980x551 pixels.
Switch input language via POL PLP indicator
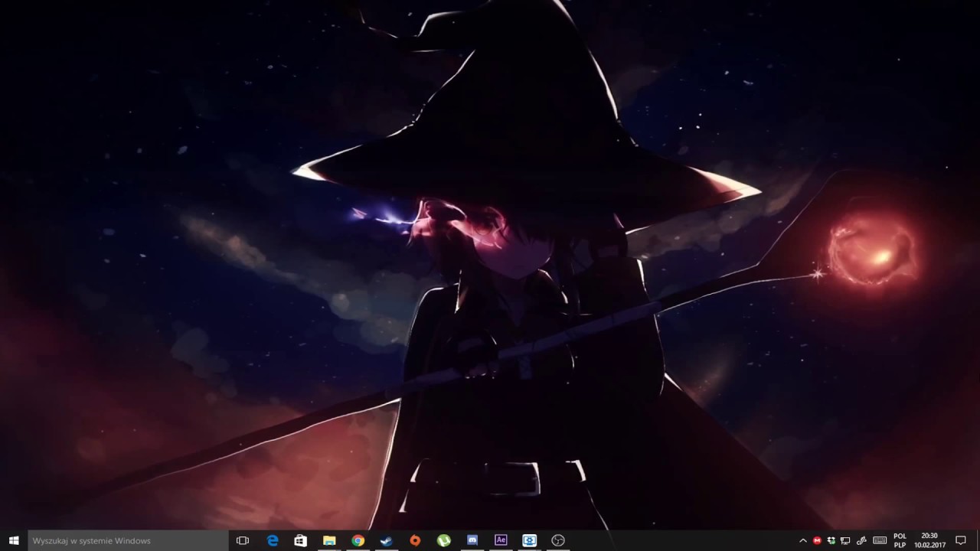pyautogui.click(x=900, y=541)
